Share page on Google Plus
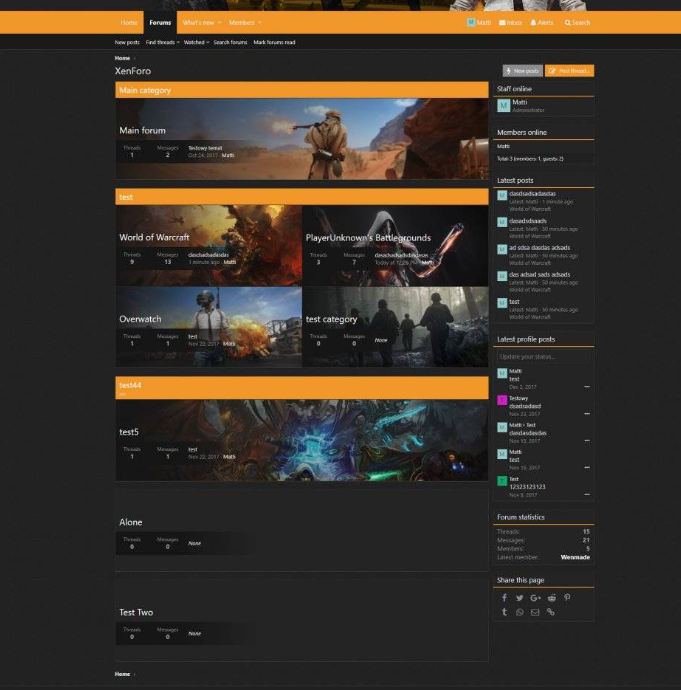Viewport: 681px width, 690px height. tap(535, 598)
